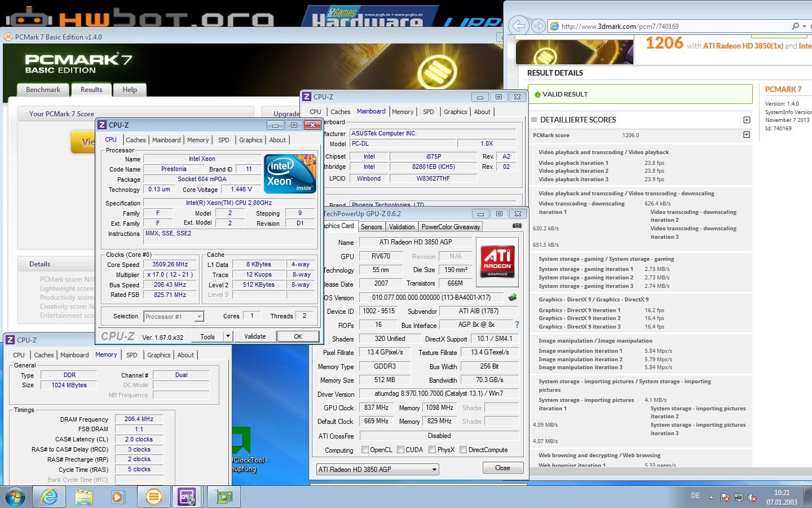Click the ClockTool desktop shortcut icon
This screenshot has height=508, width=812.
(x=242, y=441)
